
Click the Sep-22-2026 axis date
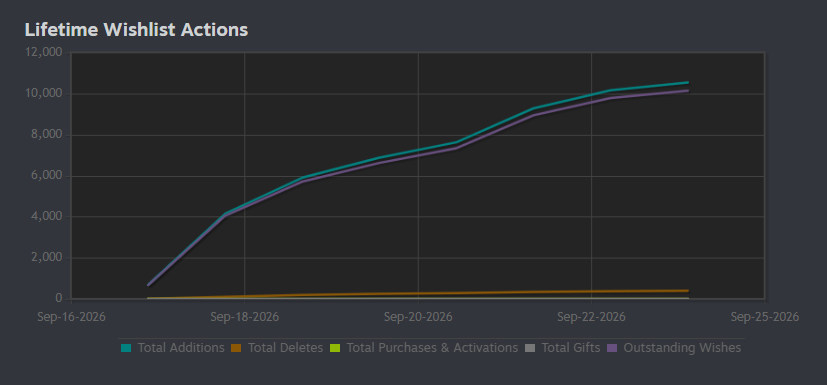coord(591,317)
